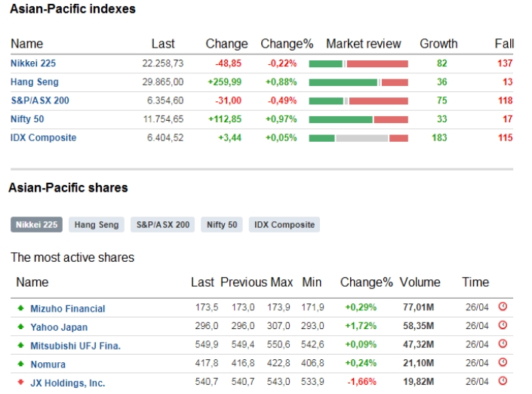Image resolution: width=532 pixels, height=394 pixels.
Task: Click the S&P/ASX 200 change% -0,49%
Action: [x=282, y=100]
